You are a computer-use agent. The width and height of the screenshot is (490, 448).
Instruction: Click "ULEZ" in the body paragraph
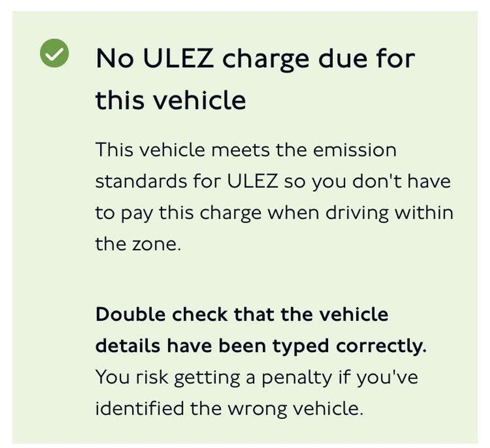[252, 181]
